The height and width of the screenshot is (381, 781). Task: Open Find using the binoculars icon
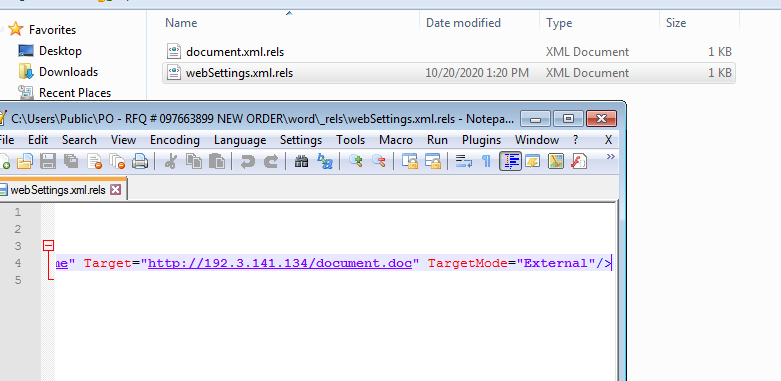click(x=301, y=161)
